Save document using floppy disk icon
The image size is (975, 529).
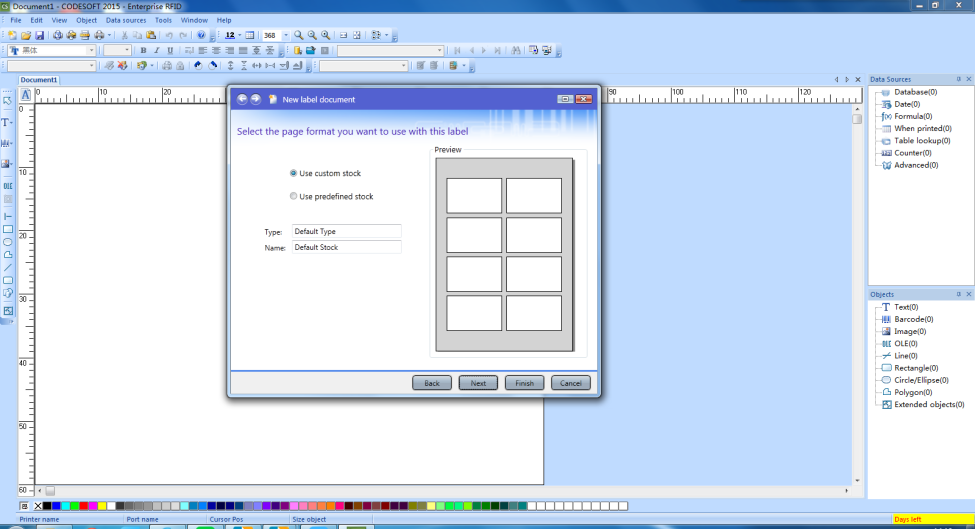(39, 35)
